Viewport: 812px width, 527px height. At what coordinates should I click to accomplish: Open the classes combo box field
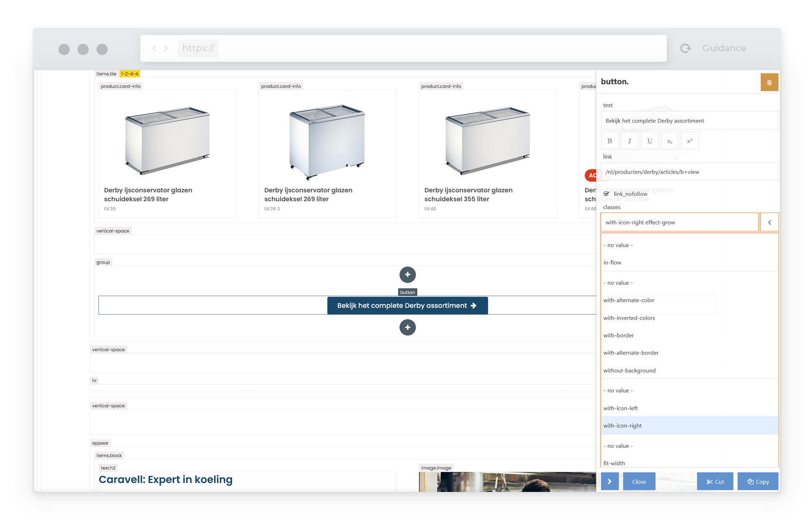(x=679, y=223)
